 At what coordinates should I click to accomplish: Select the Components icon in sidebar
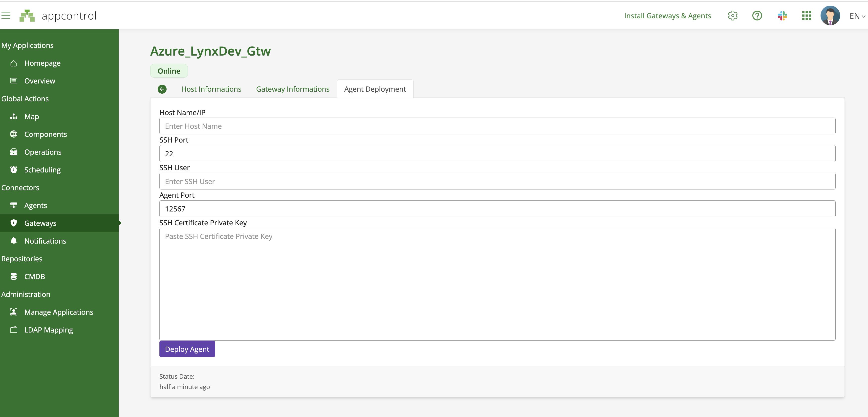[14, 134]
